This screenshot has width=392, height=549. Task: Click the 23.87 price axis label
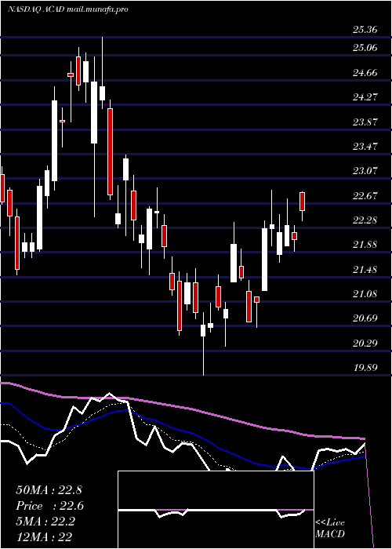(x=365, y=122)
